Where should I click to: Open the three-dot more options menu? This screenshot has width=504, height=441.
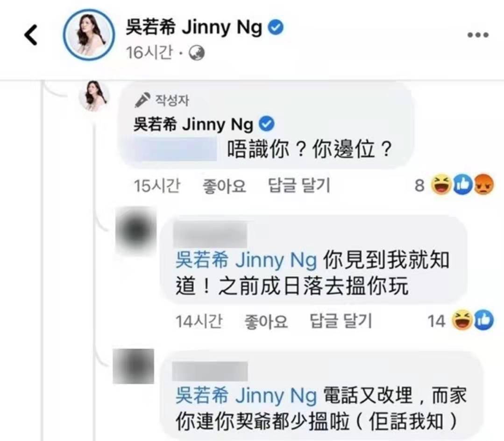(478, 35)
